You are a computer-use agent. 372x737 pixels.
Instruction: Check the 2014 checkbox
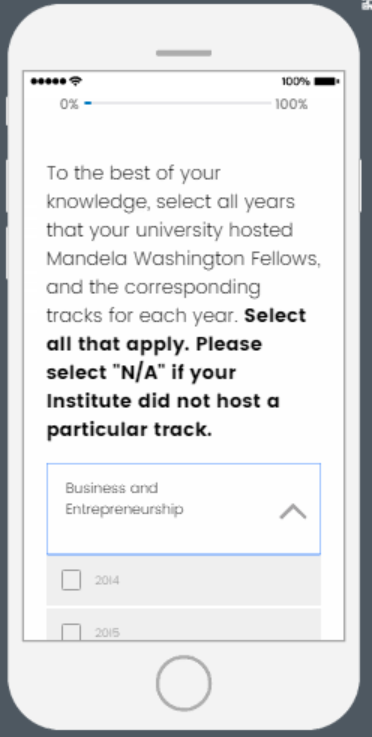coord(71,580)
